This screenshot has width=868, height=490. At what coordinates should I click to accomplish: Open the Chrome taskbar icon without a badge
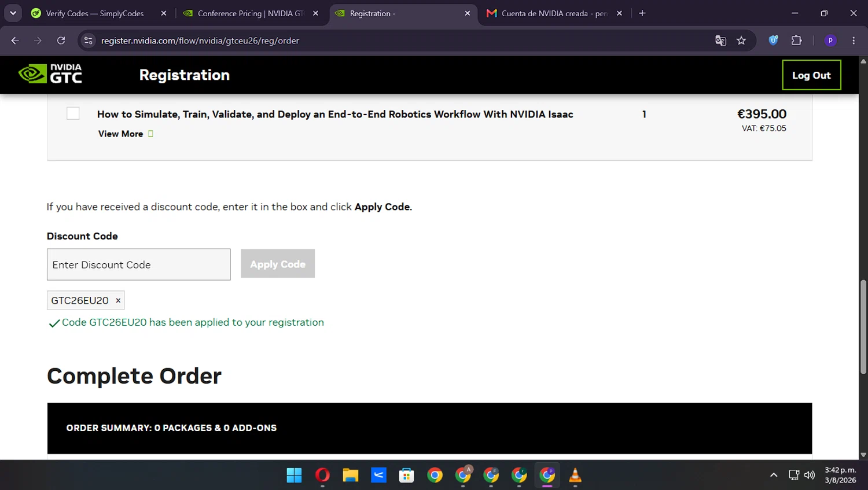[x=435, y=476]
